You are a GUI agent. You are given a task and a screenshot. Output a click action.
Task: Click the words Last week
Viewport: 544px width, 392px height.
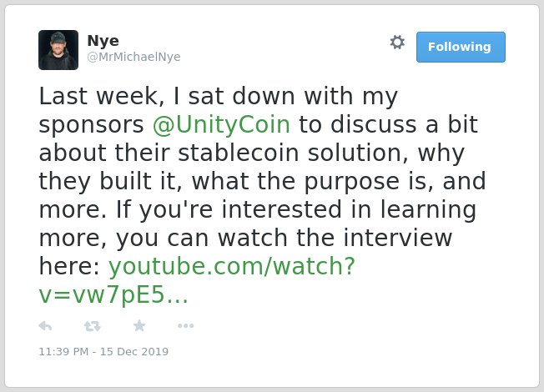(102, 96)
